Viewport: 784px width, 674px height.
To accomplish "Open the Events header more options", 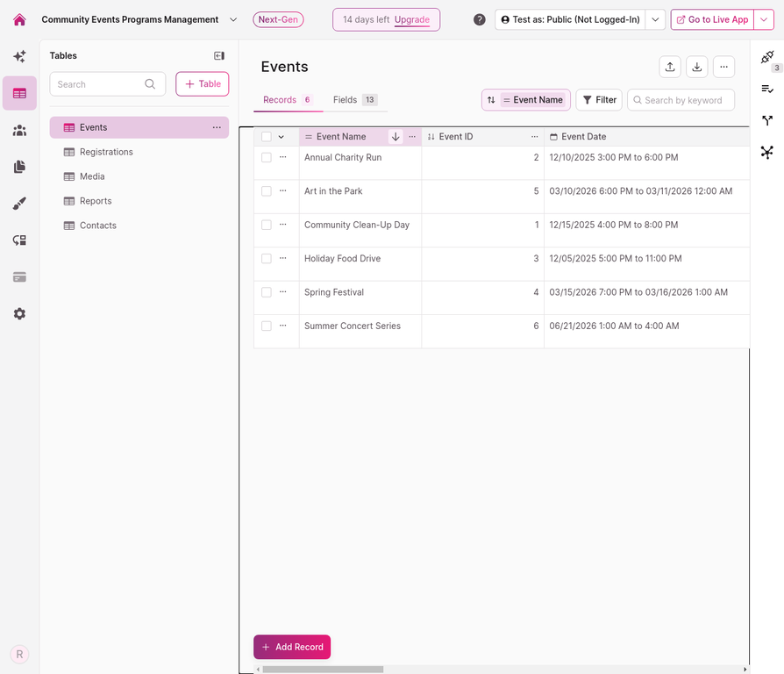I will click(724, 67).
